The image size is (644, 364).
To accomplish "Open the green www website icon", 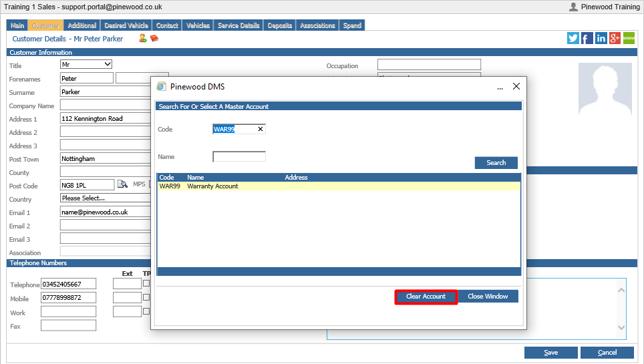I will [629, 38].
